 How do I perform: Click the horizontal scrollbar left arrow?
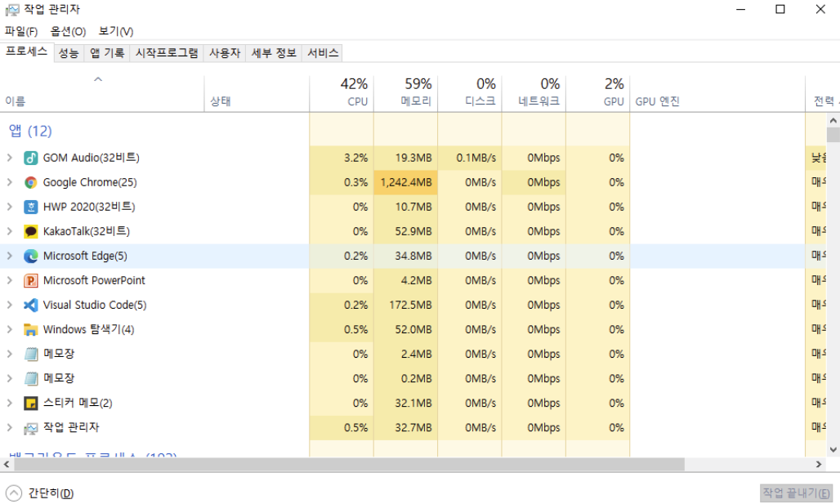[x=7, y=464]
